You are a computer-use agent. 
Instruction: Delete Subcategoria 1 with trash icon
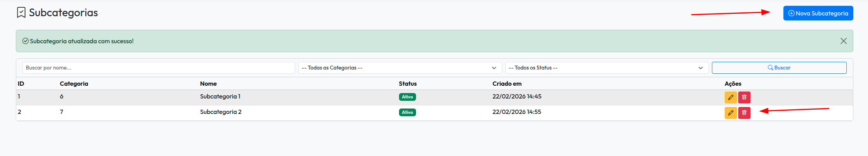(744, 97)
